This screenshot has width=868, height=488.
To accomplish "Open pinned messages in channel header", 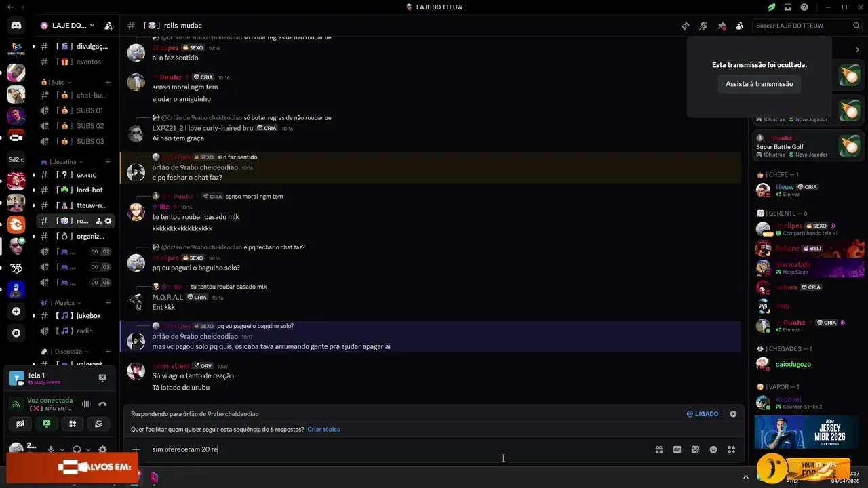I will (722, 26).
